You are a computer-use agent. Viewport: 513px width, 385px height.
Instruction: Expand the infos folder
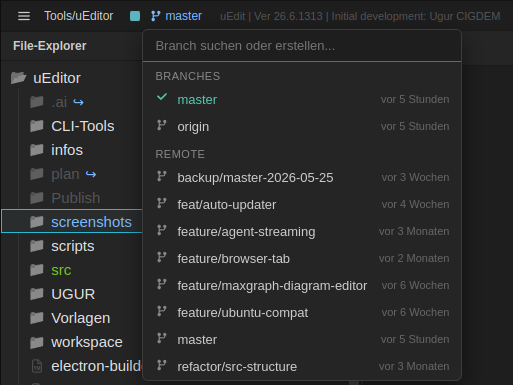(x=72, y=150)
